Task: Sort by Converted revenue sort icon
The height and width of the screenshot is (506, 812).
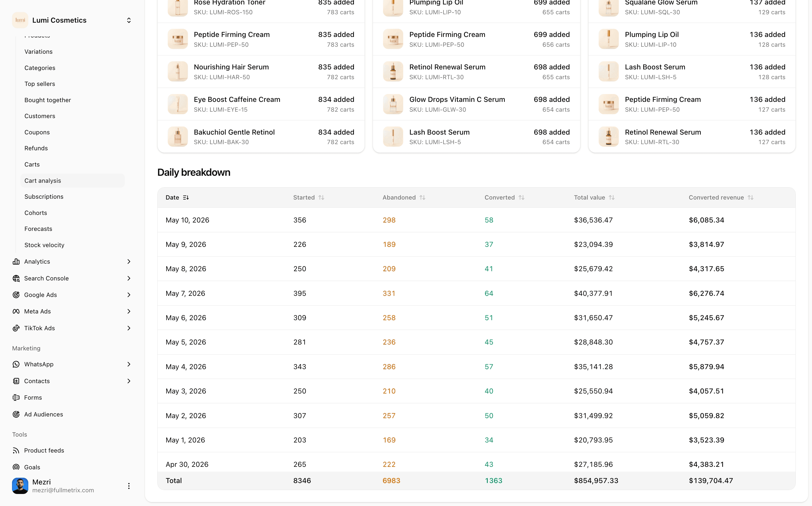Action: [750, 198]
